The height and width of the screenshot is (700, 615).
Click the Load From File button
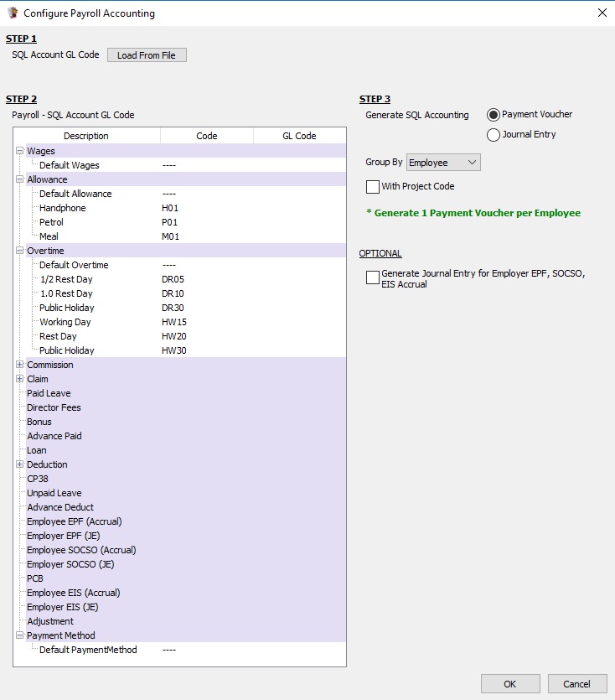[x=147, y=54]
